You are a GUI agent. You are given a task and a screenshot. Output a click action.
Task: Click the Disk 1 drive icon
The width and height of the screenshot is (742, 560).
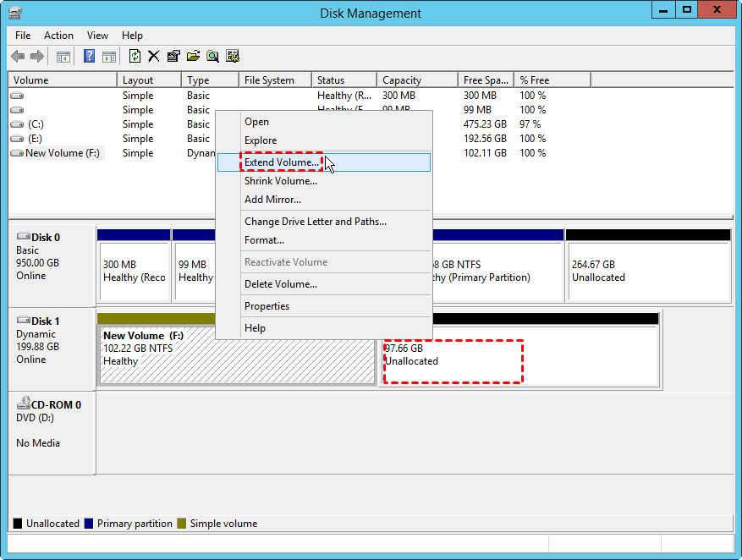(23, 320)
